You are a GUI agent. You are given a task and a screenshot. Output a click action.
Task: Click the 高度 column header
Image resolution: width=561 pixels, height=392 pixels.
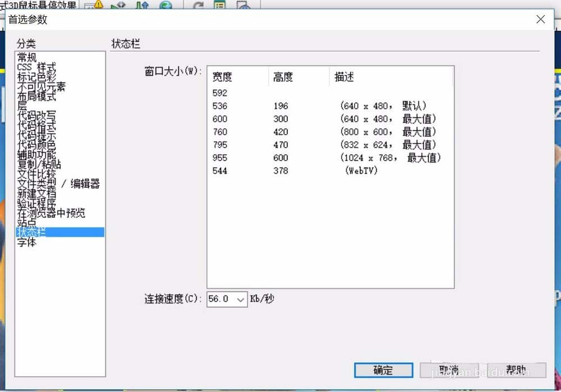299,76
